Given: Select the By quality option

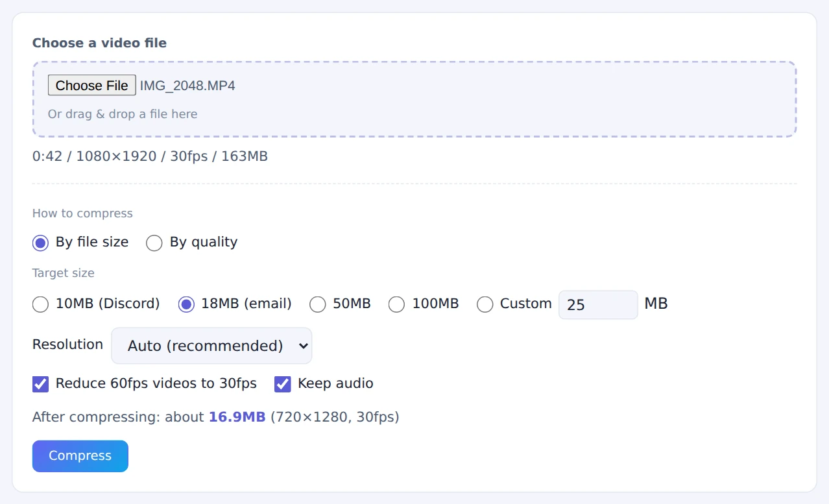Looking at the screenshot, I should point(154,243).
